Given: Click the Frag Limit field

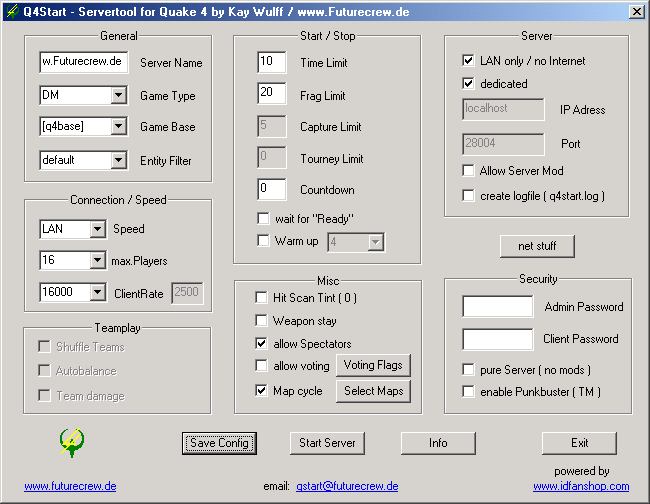Looking at the screenshot, I should (x=272, y=93).
